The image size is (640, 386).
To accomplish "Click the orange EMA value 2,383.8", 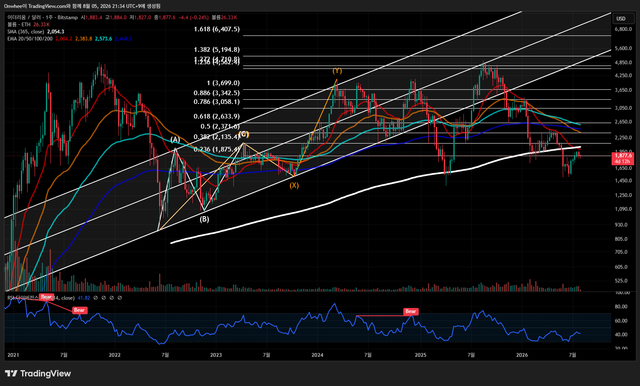I will pos(84,38).
